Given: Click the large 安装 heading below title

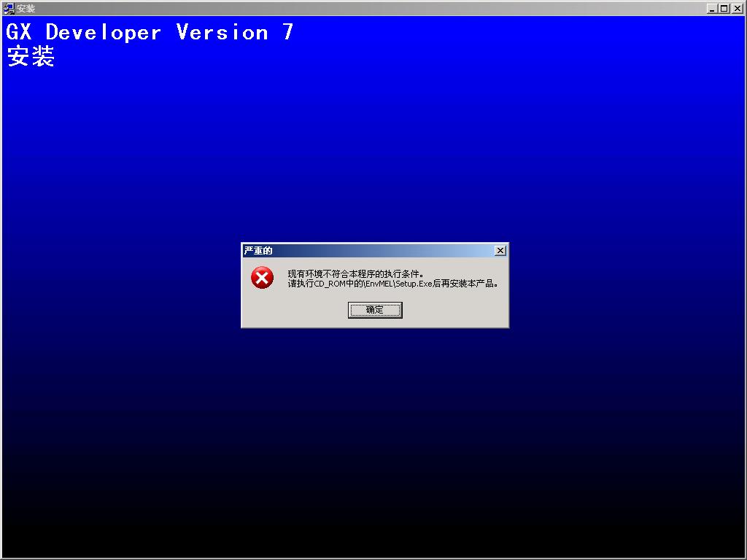Looking at the screenshot, I should click(31, 56).
